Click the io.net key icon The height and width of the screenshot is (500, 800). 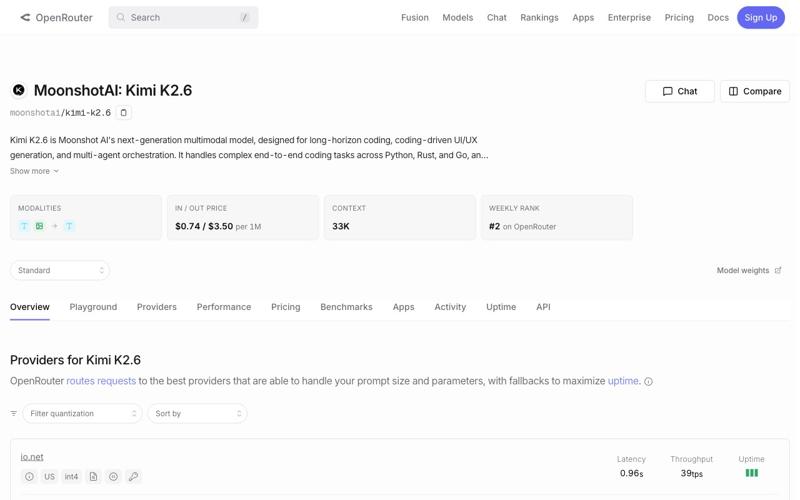click(x=133, y=477)
